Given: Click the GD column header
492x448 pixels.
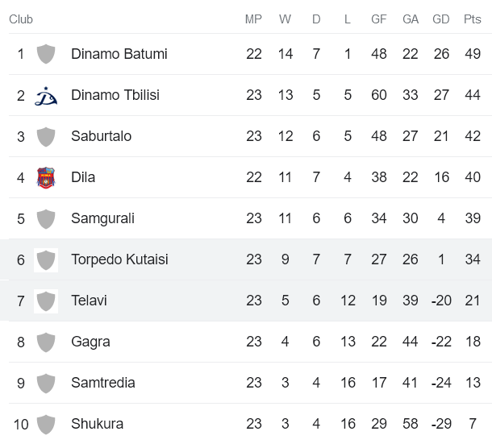Looking at the screenshot, I should click(441, 19).
